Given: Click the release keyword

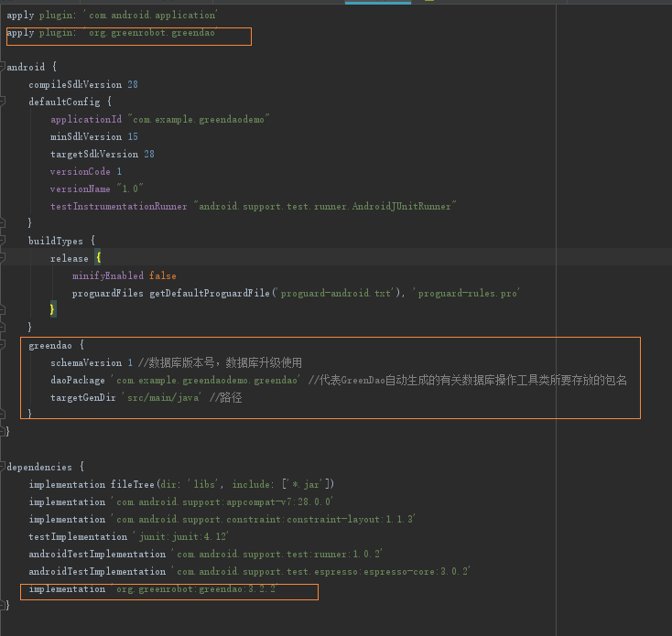Looking at the screenshot, I should click(x=69, y=258).
